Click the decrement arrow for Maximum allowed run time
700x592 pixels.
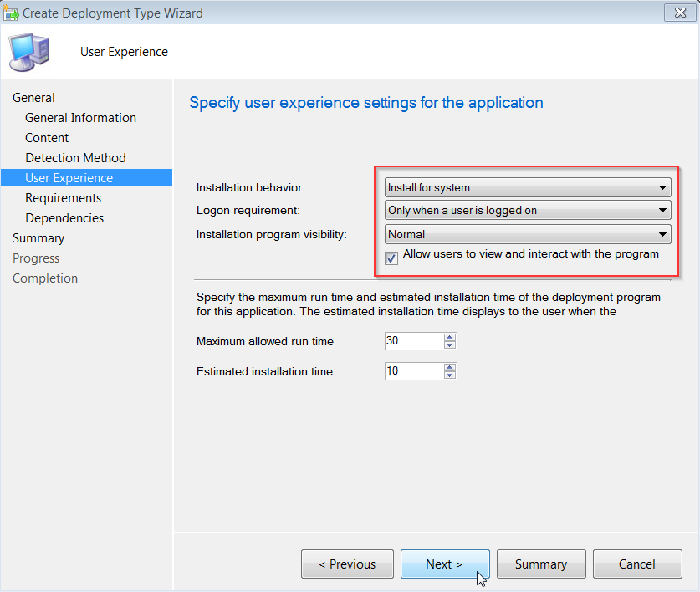point(449,344)
